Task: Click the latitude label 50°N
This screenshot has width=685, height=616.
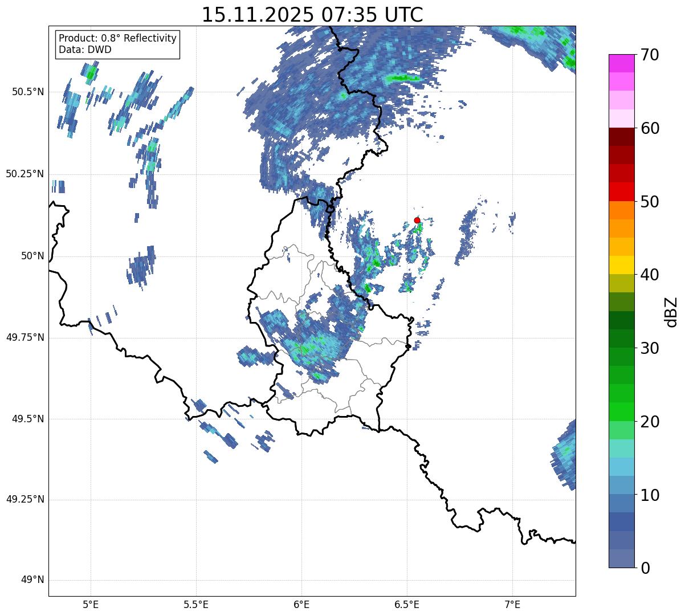Action: click(x=32, y=256)
